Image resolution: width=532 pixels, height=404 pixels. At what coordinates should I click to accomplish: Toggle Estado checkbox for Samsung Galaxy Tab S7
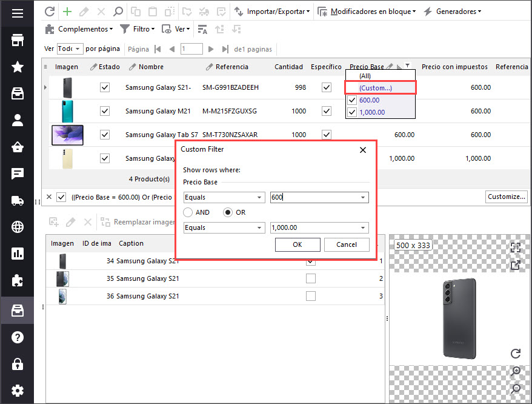[105, 135]
